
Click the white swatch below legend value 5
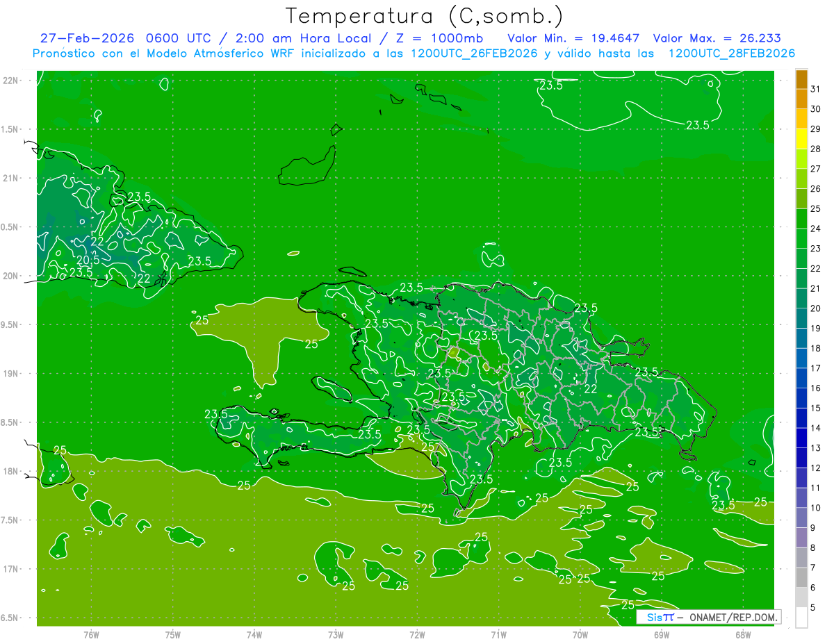coord(801,618)
